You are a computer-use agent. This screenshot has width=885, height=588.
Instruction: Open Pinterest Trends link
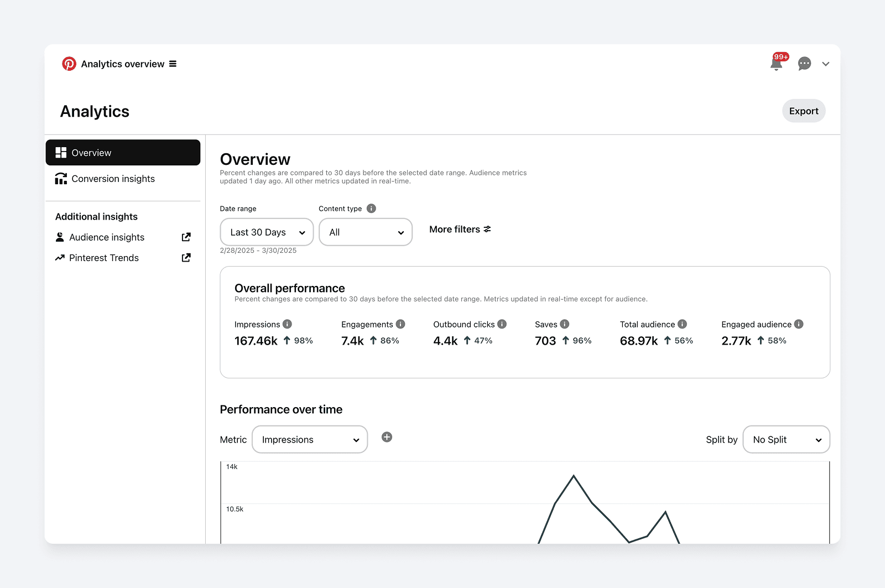[104, 258]
